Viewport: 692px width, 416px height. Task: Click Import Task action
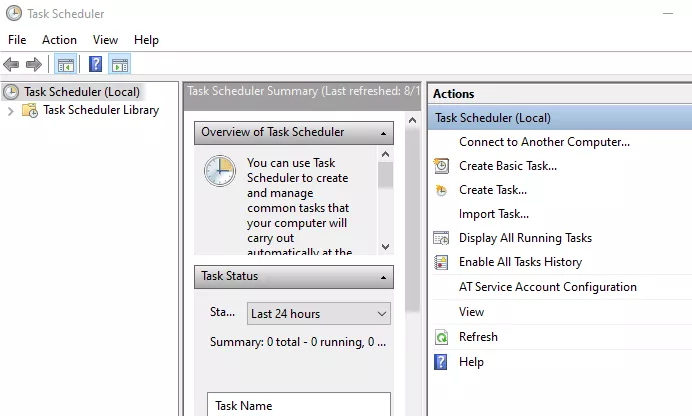(x=494, y=214)
